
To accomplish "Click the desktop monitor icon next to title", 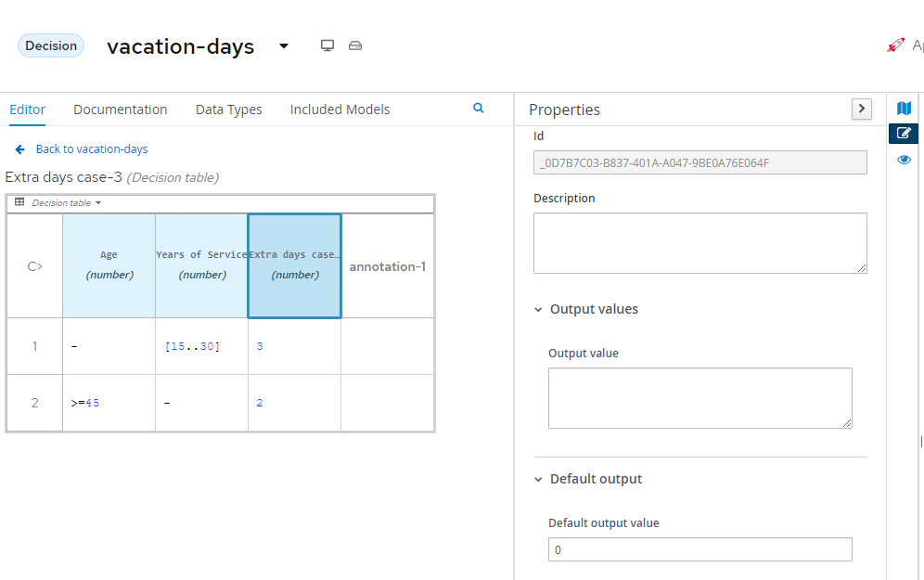I will tap(327, 45).
